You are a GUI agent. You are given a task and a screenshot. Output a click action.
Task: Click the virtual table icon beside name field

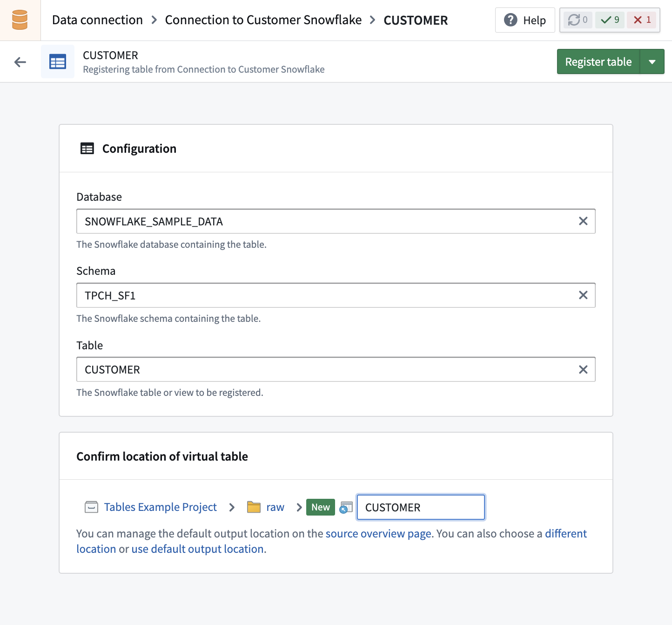[346, 507]
